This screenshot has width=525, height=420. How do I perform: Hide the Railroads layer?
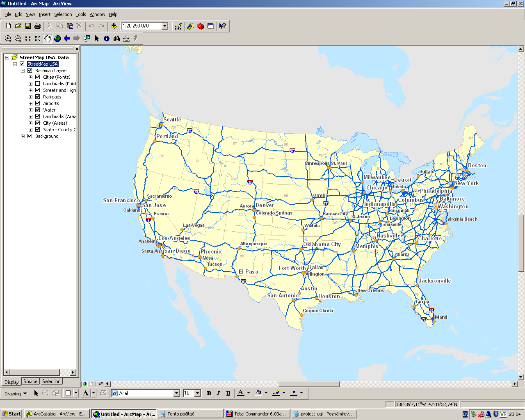pos(37,97)
